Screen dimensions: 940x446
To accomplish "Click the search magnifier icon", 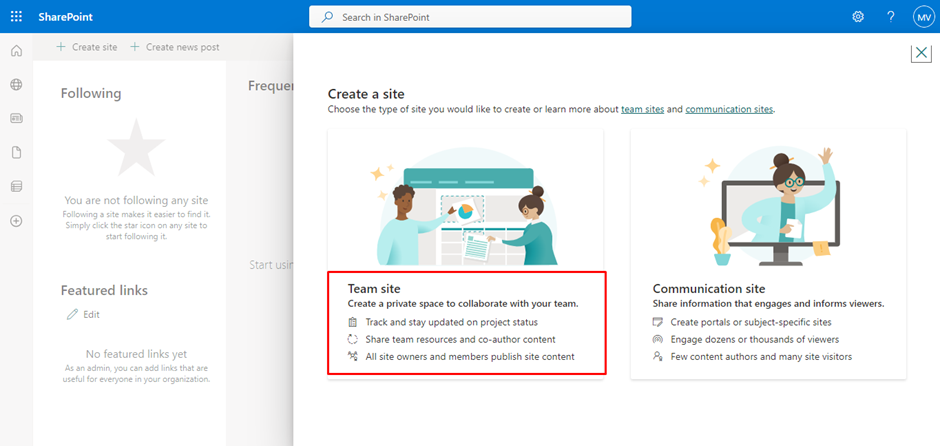I will 327,17.
